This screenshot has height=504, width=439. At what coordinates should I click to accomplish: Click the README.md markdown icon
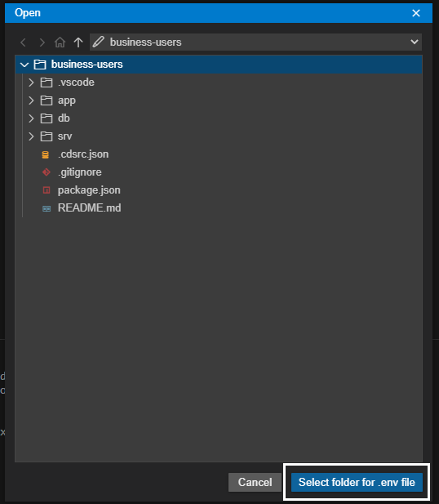(x=47, y=208)
